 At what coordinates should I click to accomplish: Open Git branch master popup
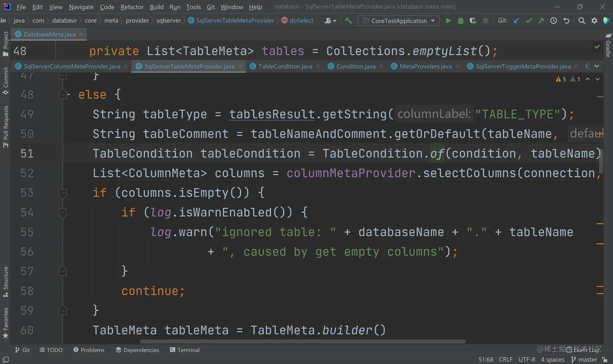[584, 360]
